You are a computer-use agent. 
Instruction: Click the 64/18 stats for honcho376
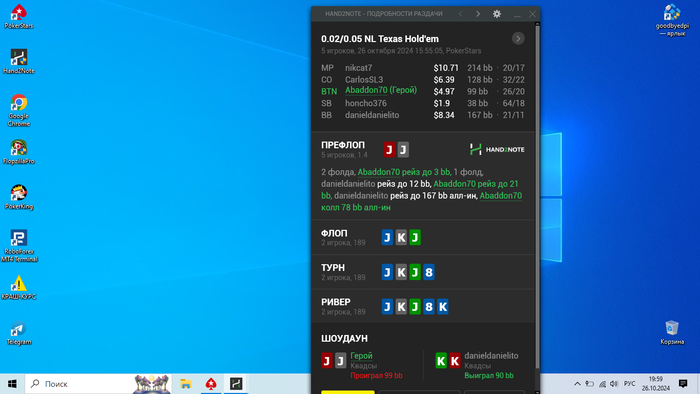pyautogui.click(x=513, y=103)
